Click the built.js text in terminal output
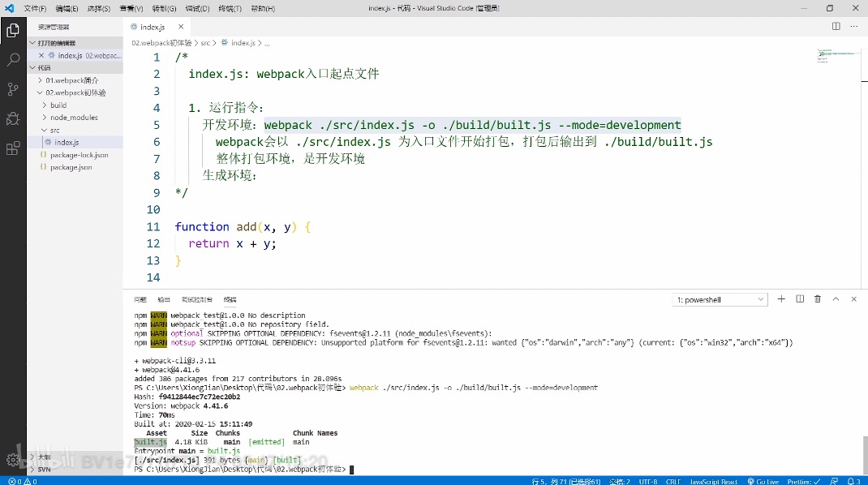The image size is (868, 485). tap(151, 442)
